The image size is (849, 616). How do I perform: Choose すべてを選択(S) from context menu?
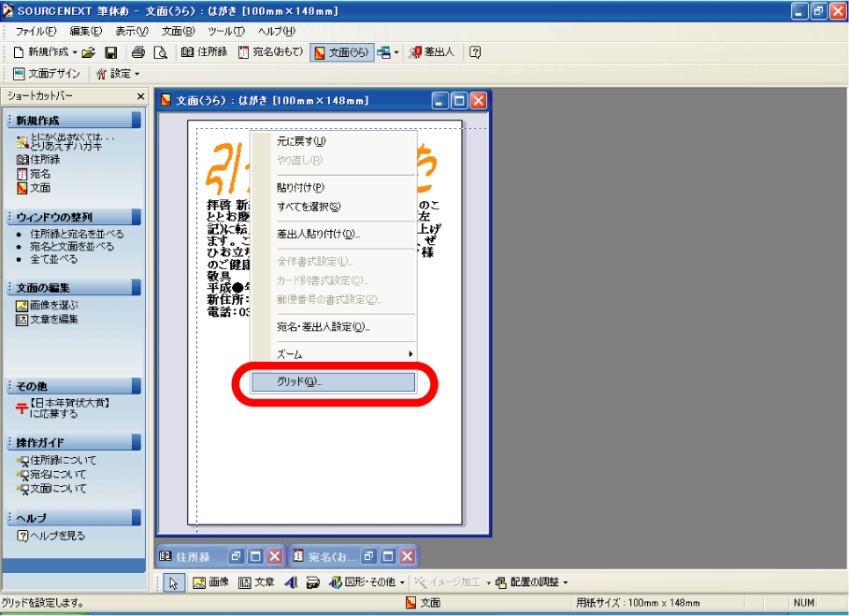coord(333,207)
